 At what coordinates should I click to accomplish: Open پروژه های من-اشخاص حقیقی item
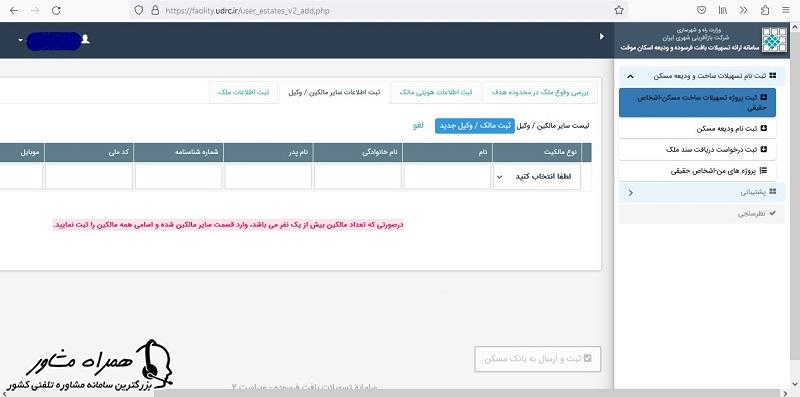pos(697,171)
